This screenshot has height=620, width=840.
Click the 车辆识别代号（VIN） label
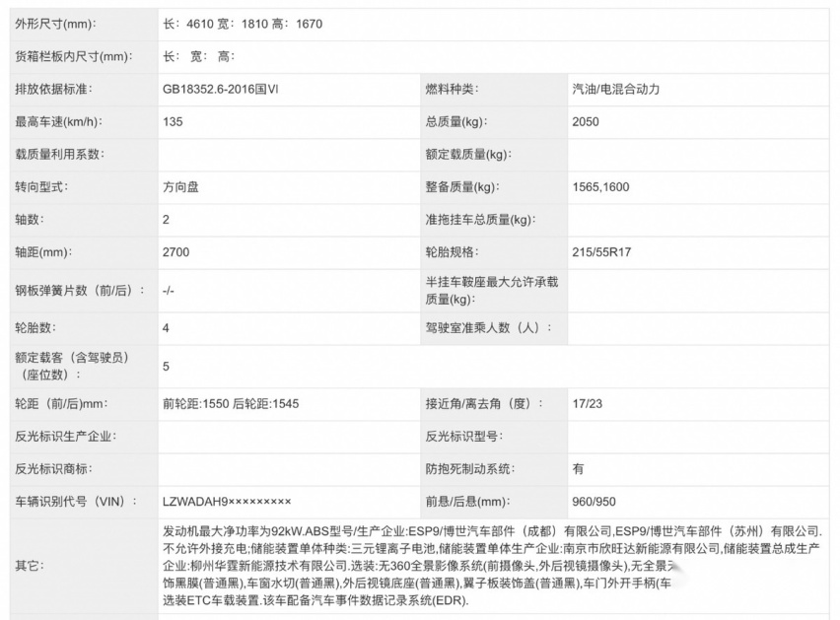76,503
